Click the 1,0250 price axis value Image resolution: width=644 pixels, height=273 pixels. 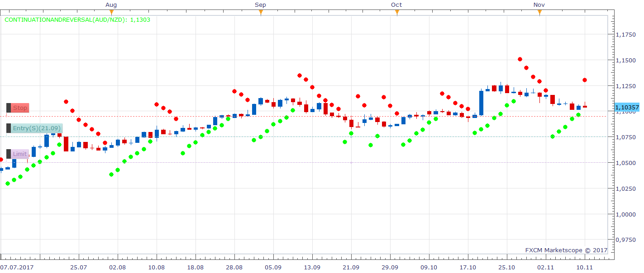625,189
